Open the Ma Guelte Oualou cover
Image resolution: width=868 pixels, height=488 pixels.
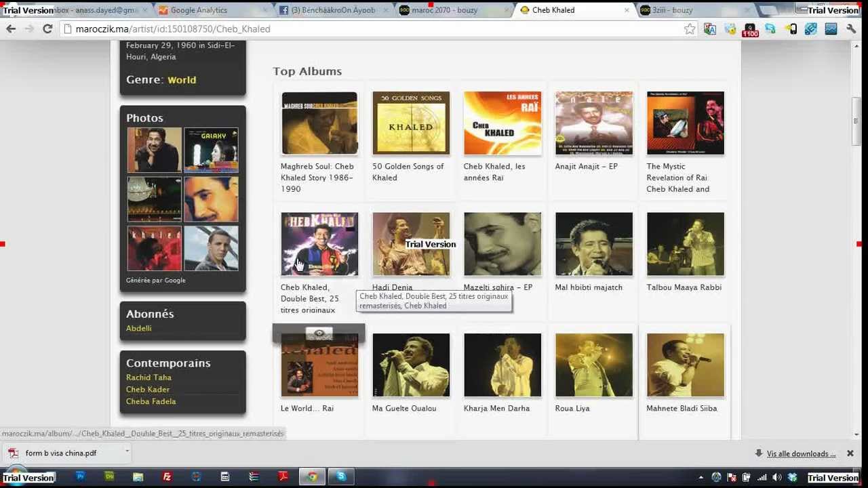pos(411,365)
